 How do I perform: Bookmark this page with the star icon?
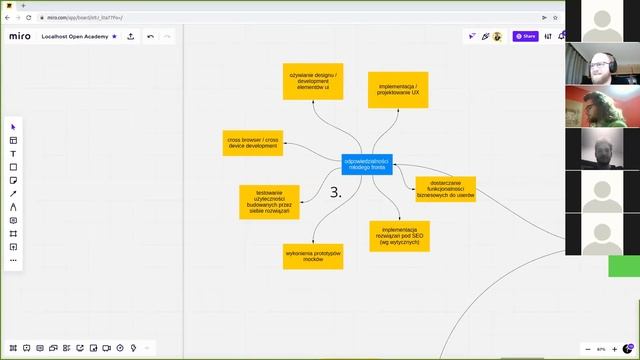[x=555, y=18]
